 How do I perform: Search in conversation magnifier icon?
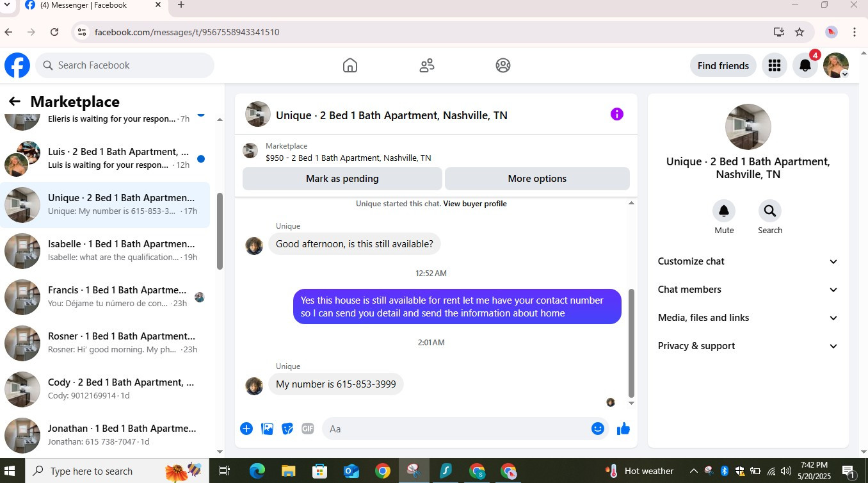(770, 211)
